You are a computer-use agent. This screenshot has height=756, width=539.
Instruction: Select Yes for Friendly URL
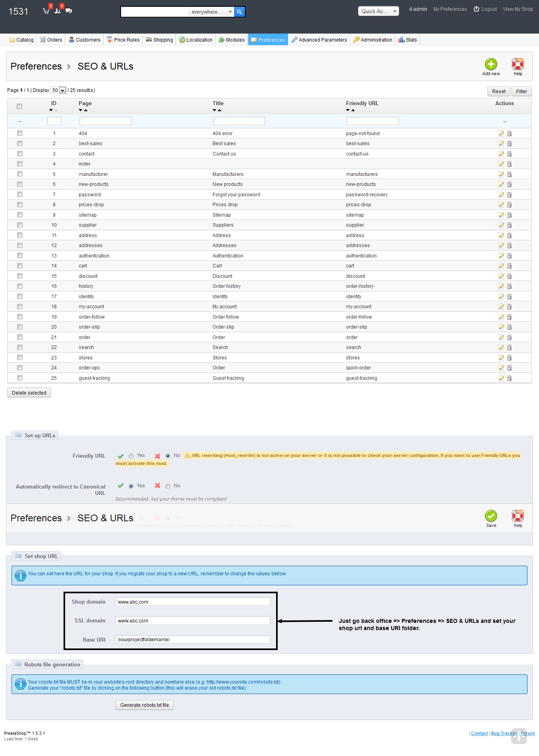click(x=131, y=456)
